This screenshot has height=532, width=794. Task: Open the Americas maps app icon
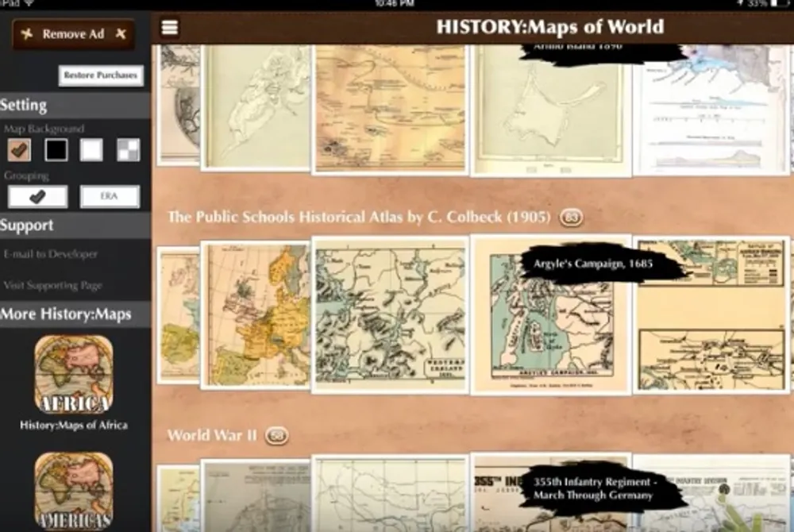74,491
